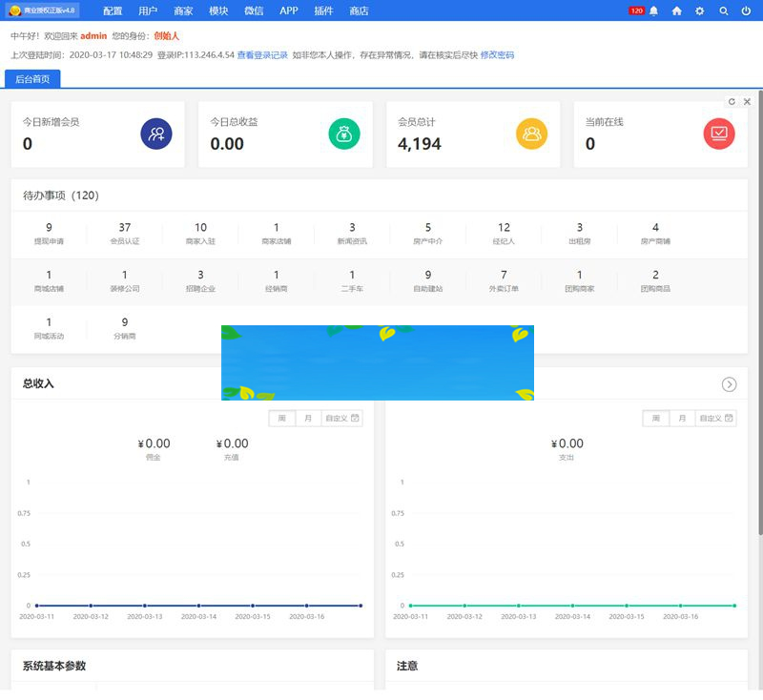763x700 pixels.
Task: Click the home icon in the top bar
Action: tap(675, 11)
